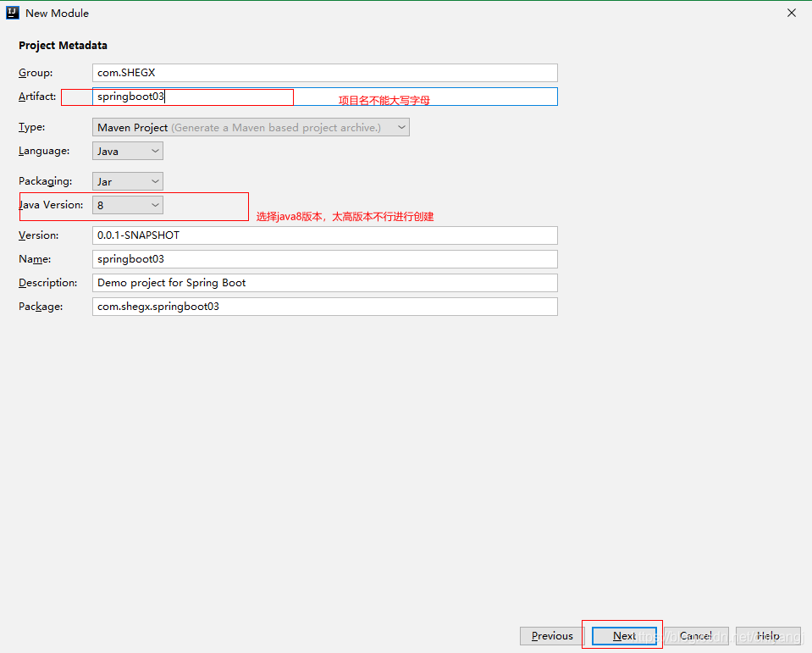
Task: Click the Type: label
Action: pyautogui.click(x=31, y=127)
